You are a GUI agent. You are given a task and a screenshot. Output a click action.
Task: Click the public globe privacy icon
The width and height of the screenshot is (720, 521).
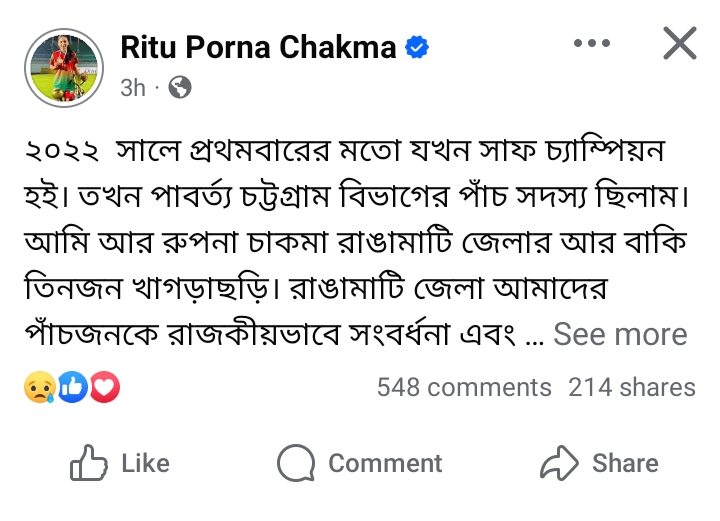[x=180, y=87]
